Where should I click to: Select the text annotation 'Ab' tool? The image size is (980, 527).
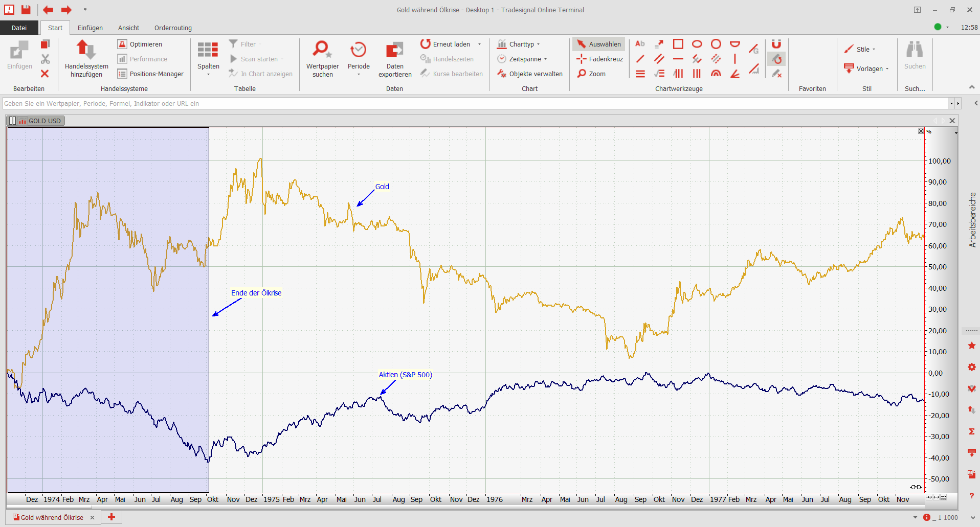[640, 44]
